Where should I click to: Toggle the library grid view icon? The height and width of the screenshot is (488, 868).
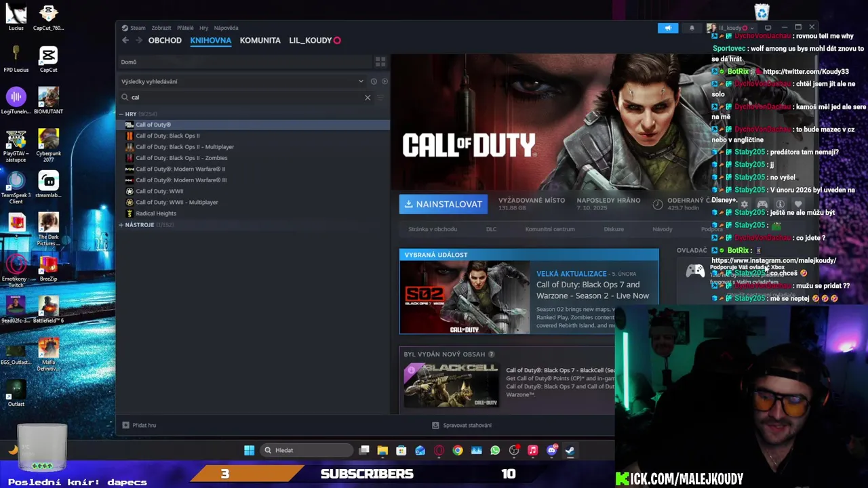point(380,62)
